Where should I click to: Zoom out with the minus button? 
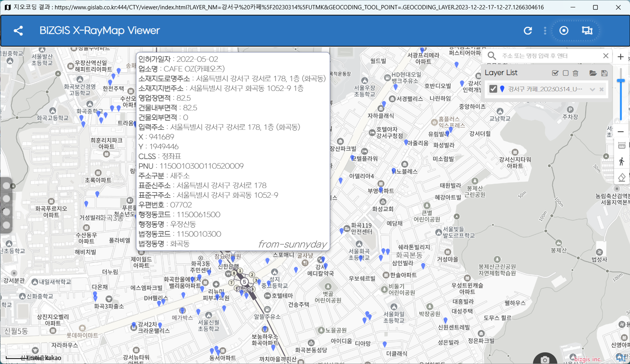click(x=620, y=131)
